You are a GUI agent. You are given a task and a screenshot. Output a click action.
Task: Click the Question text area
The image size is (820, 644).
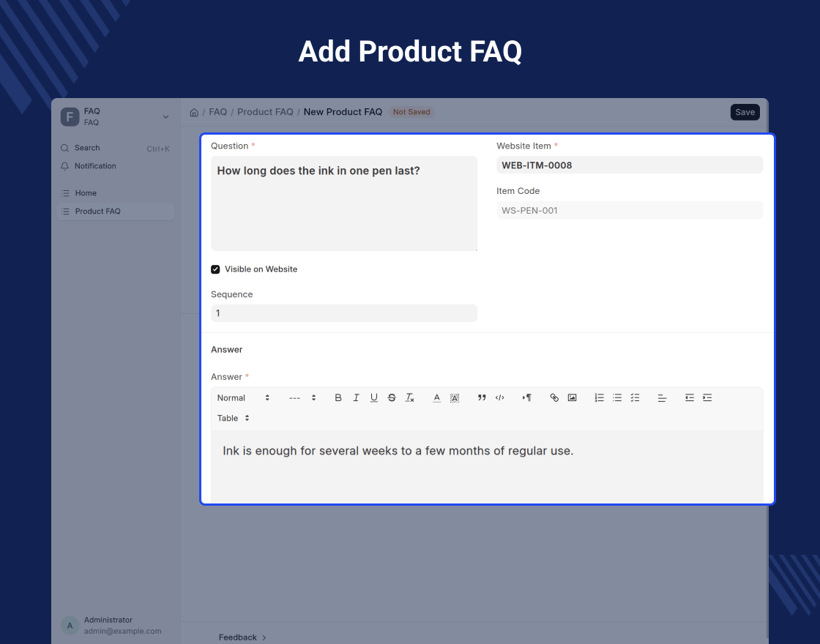[x=344, y=203]
